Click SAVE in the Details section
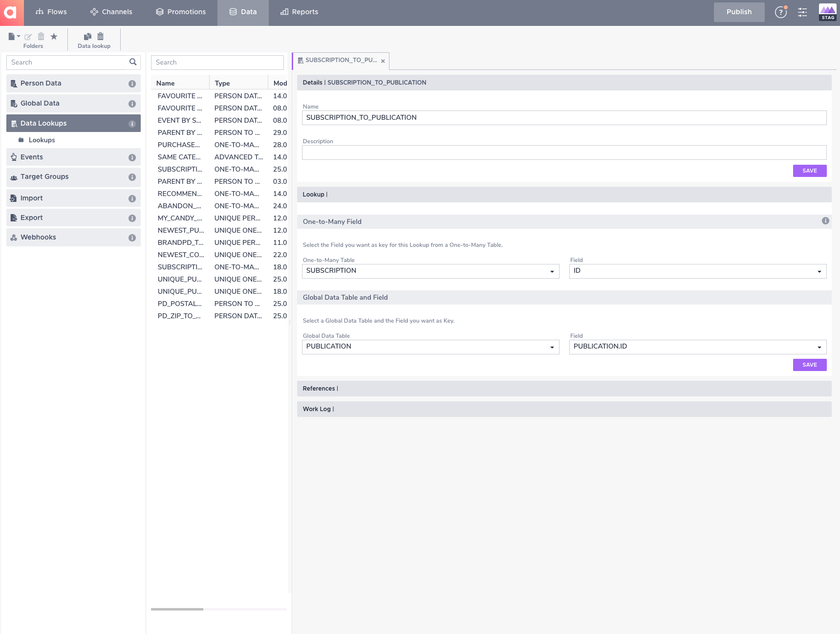The height and width of the screenshot is (634, 840). pos(810,171)
